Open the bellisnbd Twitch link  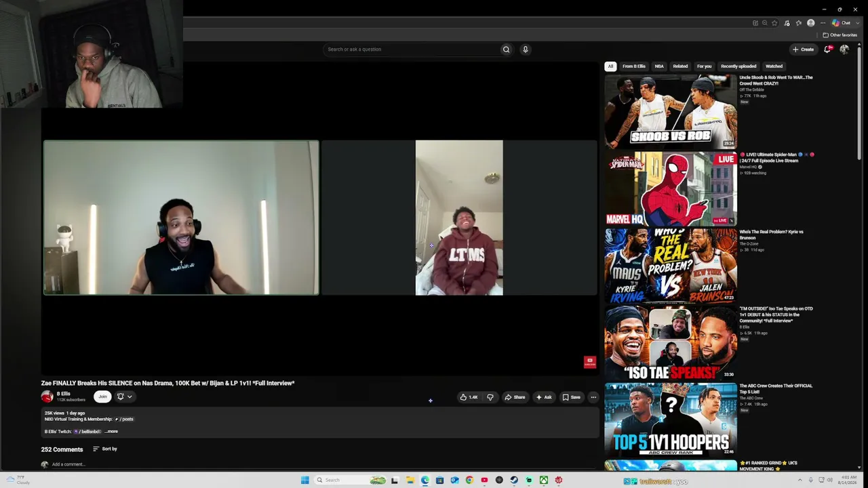[x=88, y=432]
